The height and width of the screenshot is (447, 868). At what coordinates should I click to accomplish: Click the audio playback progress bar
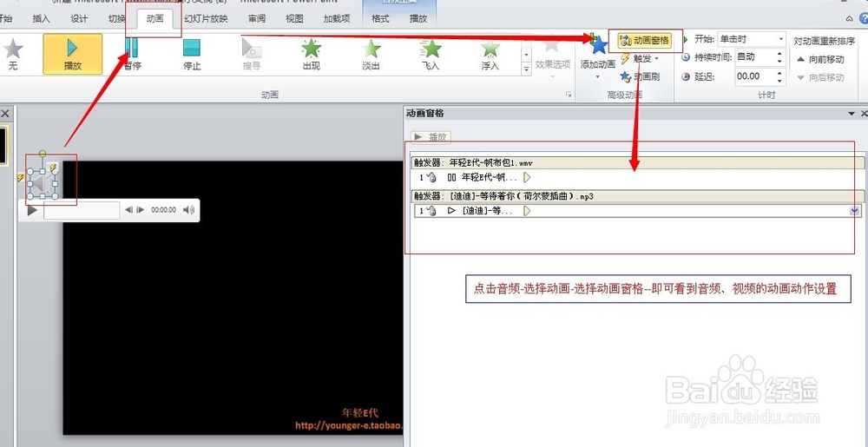coord(82,210)
